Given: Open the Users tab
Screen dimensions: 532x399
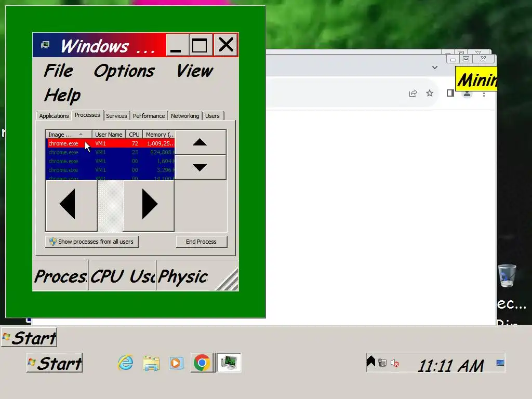Looking at the screenshot, I should click(x=212, y=116).
